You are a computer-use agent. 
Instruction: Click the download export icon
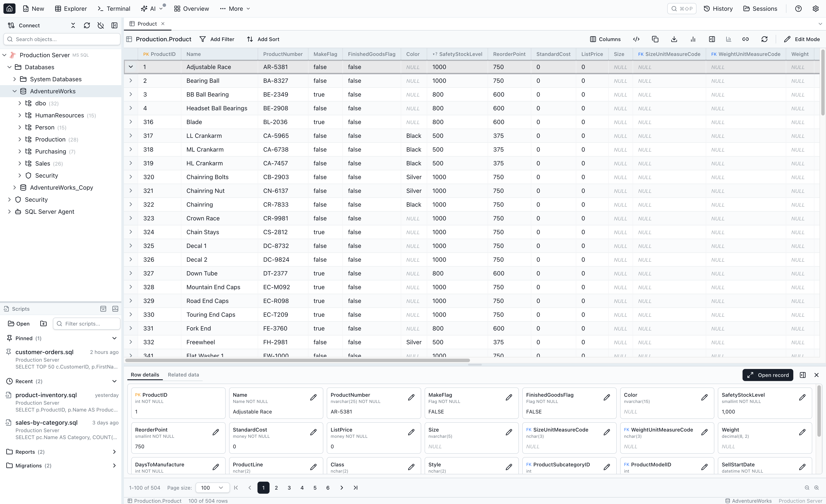pyautogui.click(x=674, y=39)
